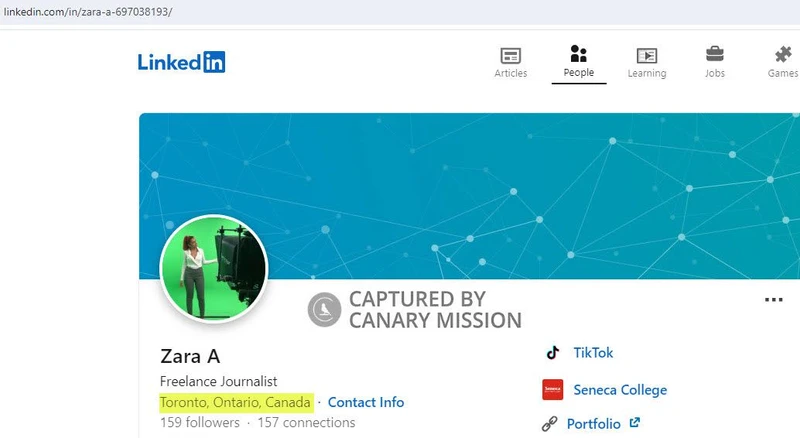Click the TikTok logo icon
Image resolution: width=800 pixels, height=438 pixels.
coord(553,353)
